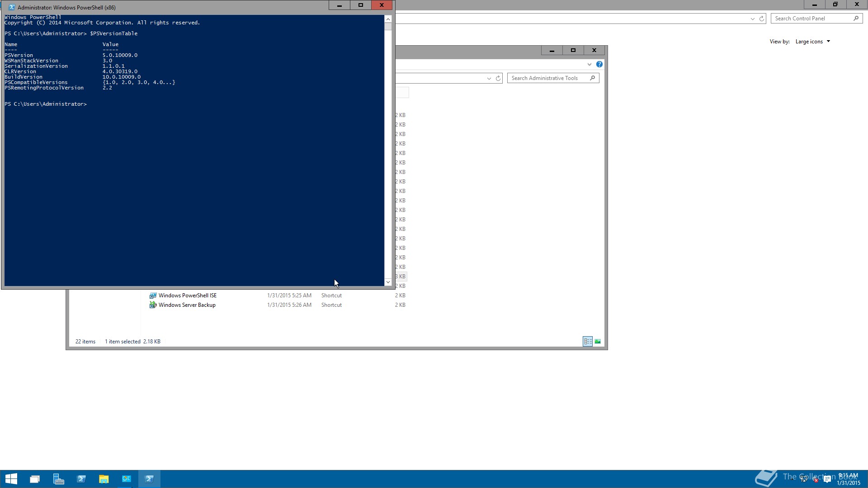This screenshot has height=488, width=868.
Task: Click the Search Control Panel field
Action: point(816,19)
